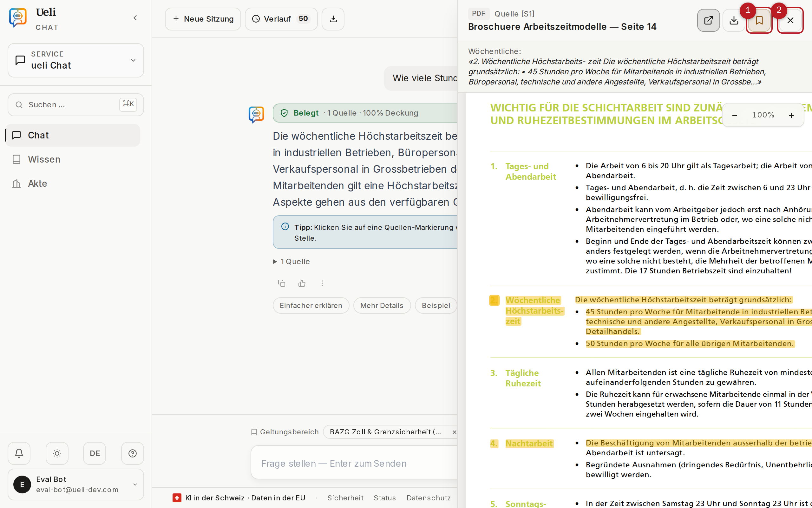812x508 pixels.
Task: Click the Tägliche Ruhezeit heading
Action: coord(523,378)
